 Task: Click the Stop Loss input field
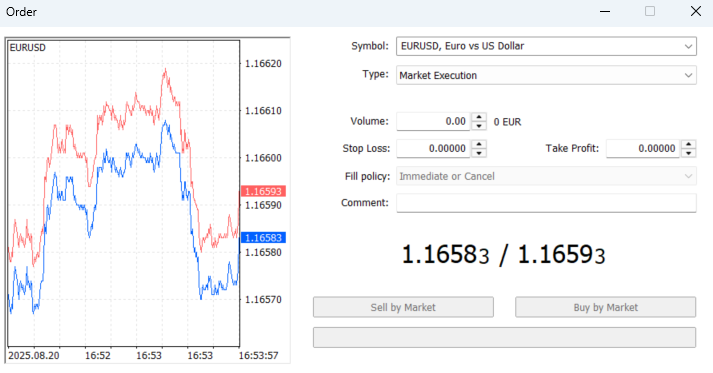[433, 148]
